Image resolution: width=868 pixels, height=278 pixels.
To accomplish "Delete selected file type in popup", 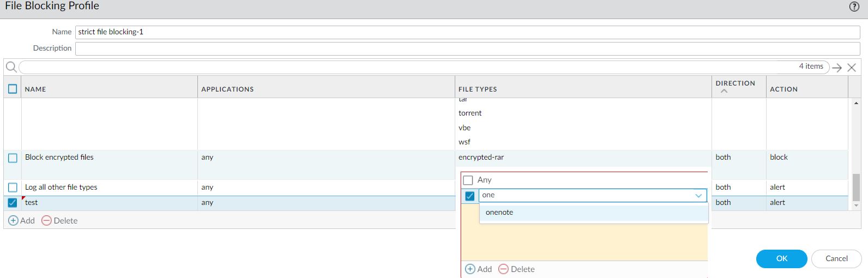I will coord(504,269).
